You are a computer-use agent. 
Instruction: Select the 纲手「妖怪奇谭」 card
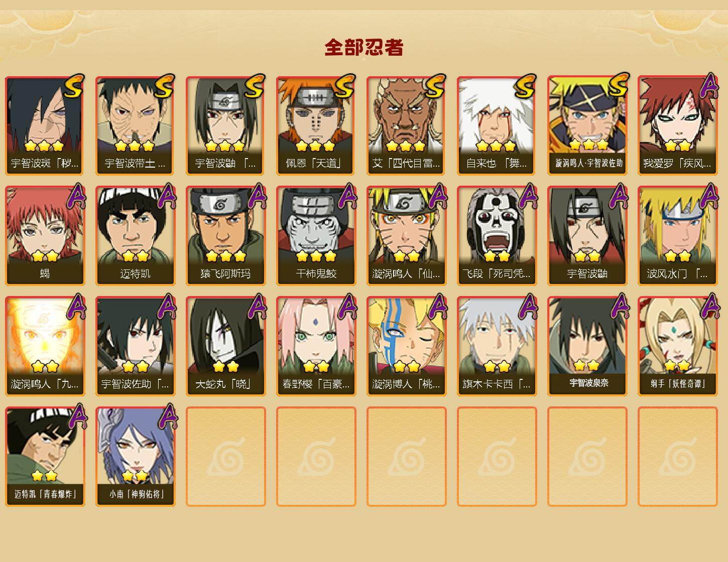click(677, 346)
